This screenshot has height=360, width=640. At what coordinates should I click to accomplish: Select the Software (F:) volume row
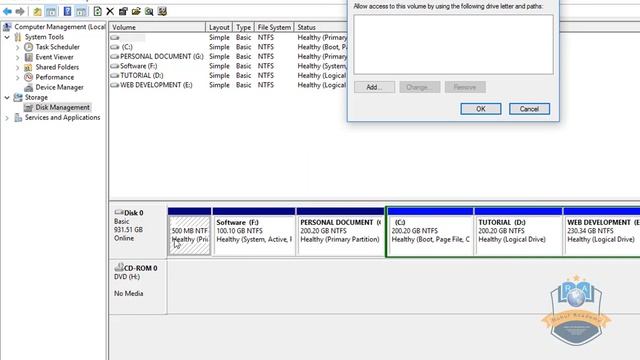[228, 66]
